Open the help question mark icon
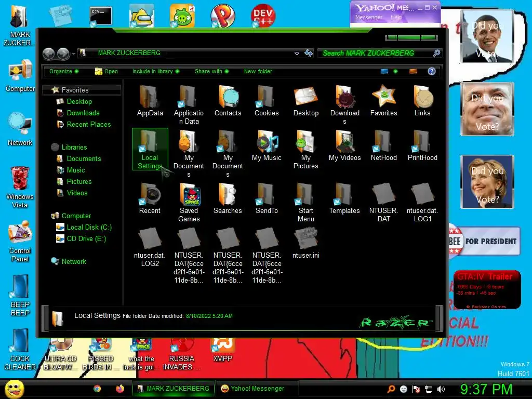Screen dimensions: 532x399 [432, 71]
